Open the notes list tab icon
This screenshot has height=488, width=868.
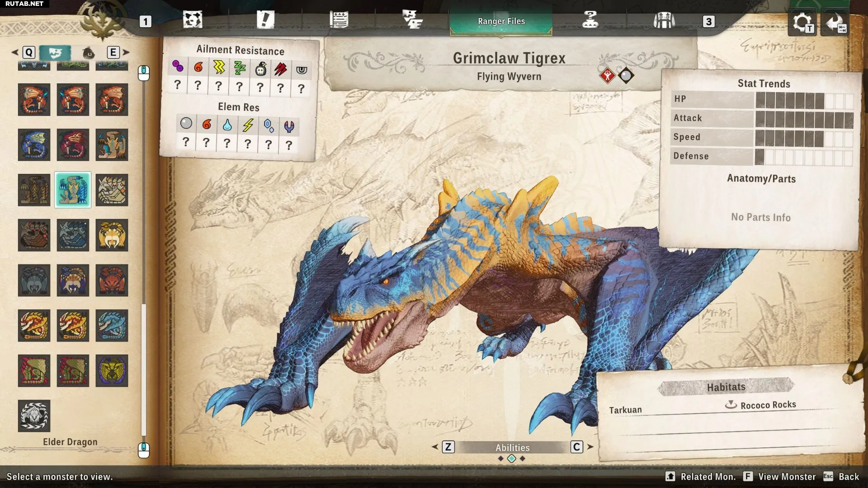339,20
